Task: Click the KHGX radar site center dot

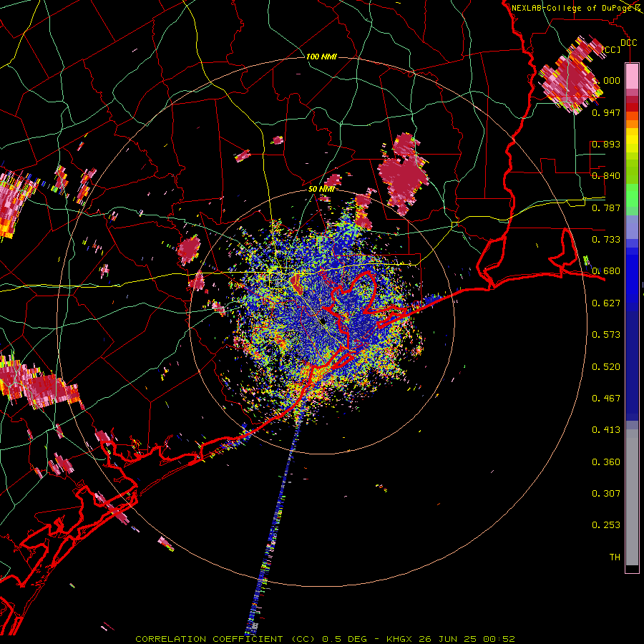Action: [x=323, y=321]
